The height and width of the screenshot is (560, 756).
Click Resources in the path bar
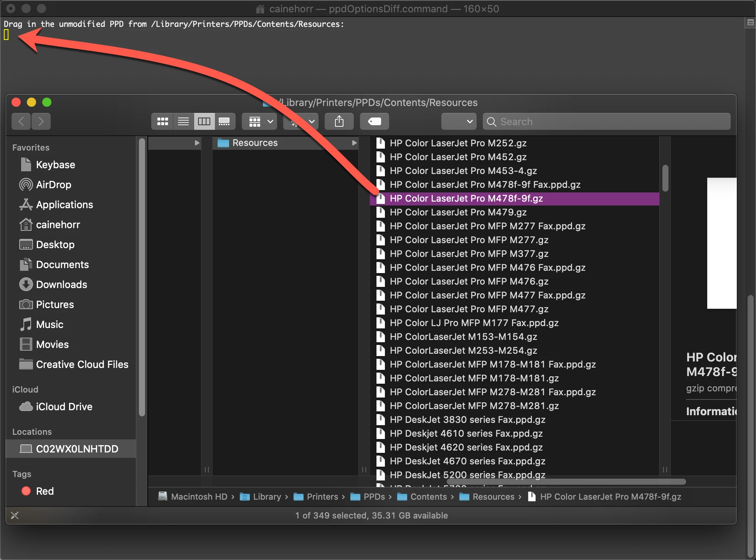point(487,497)
